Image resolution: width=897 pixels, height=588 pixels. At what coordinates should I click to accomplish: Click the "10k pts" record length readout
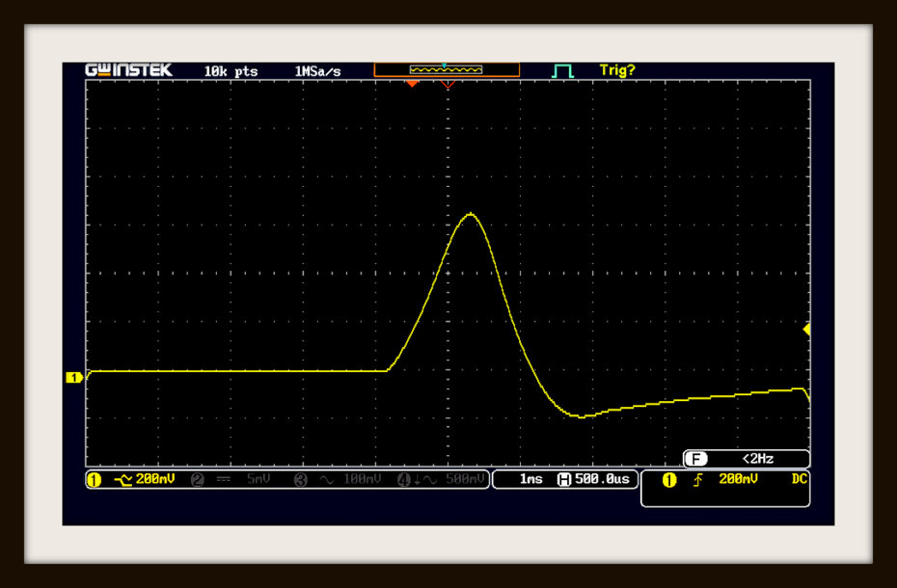coord(231,71)
